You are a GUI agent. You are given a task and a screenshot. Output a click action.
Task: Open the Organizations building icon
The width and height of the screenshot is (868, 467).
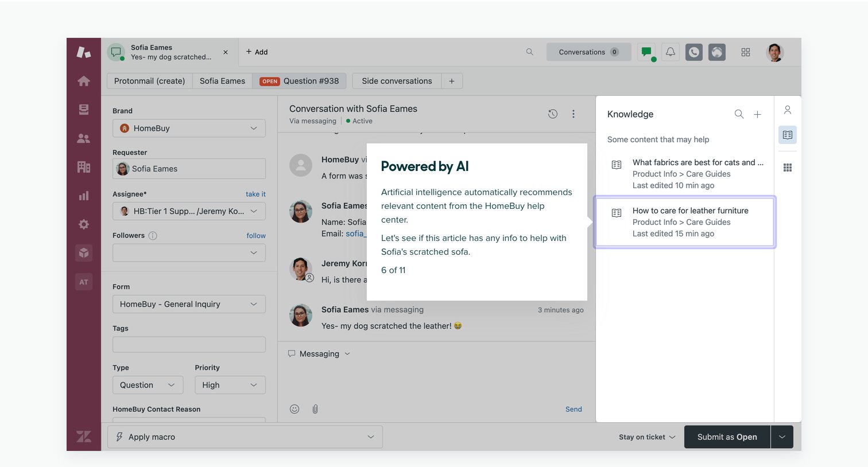[84, 167]
